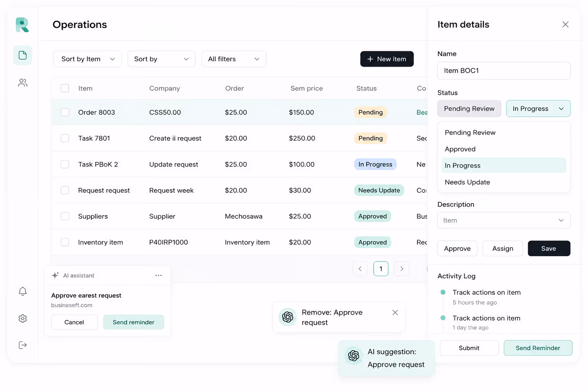
Task: Open notifications bell icon
Action: (x=23, y=291)
